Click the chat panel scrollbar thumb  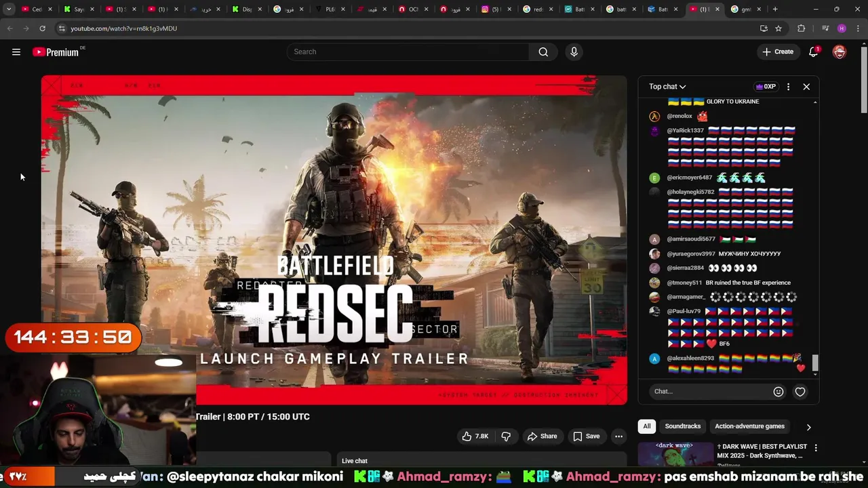[x=816, y=363]
